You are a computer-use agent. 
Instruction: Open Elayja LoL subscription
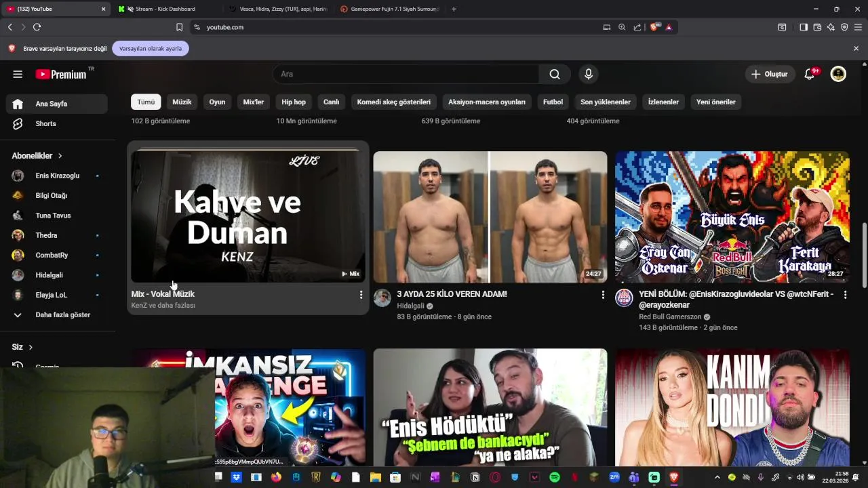point(57,295)
